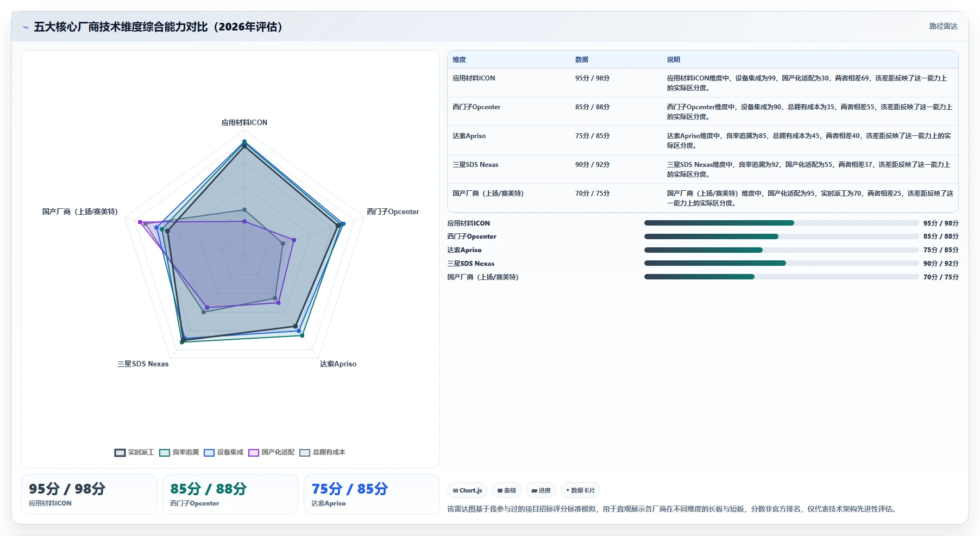Click the 70分 / 75分 table cell
This screenshot has height=536, width=980.
coord(592,194)
